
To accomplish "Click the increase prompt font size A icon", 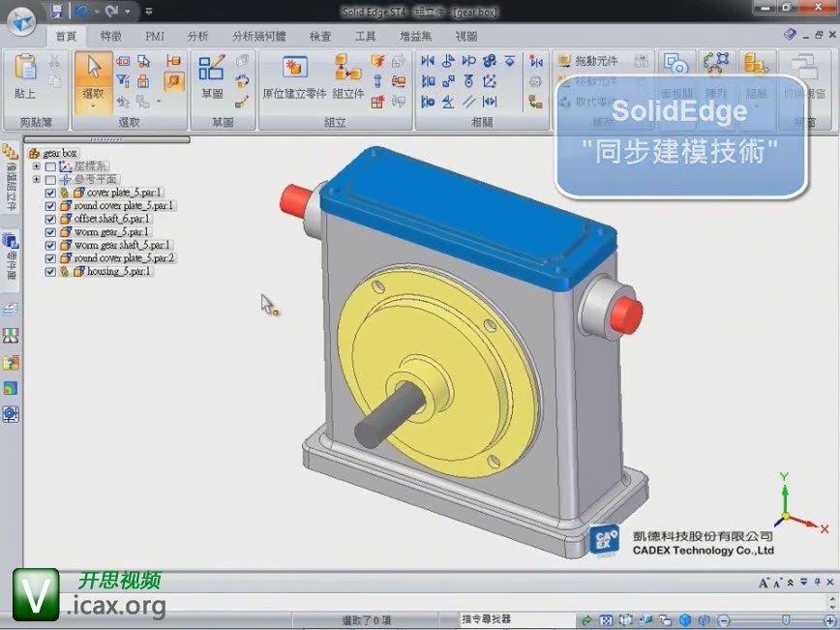I will point(764,583).
